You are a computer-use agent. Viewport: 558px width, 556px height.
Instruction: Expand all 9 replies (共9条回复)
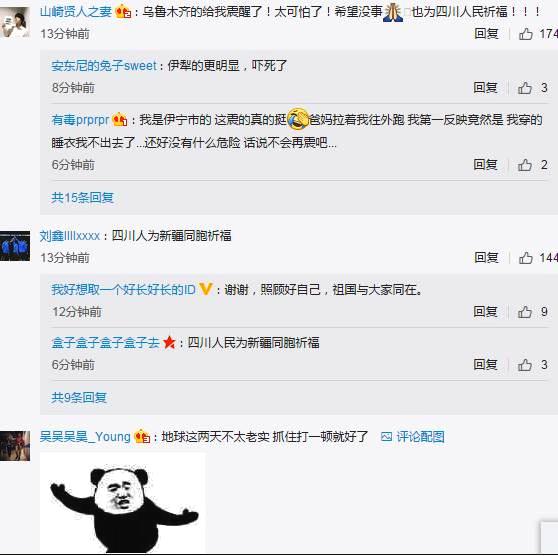click(79, 397)
